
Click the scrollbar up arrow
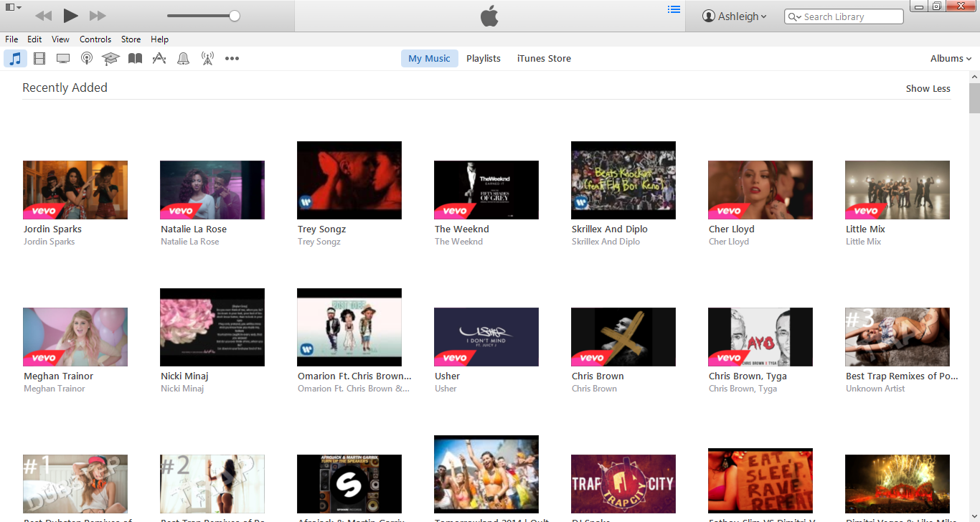pos(974,76)
